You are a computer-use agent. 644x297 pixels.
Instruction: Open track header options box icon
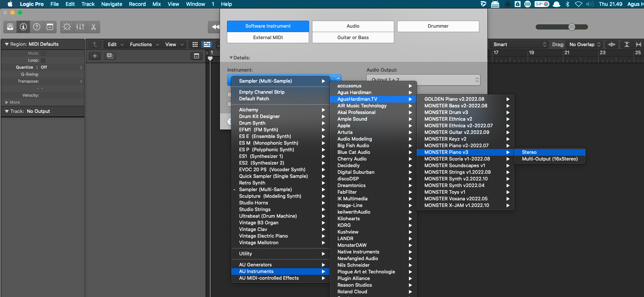point(196,56)
